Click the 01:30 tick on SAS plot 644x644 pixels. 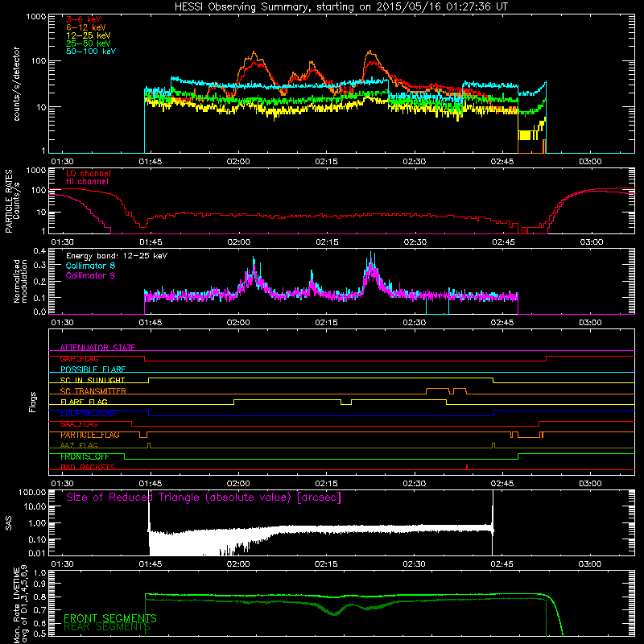point(63,564)
